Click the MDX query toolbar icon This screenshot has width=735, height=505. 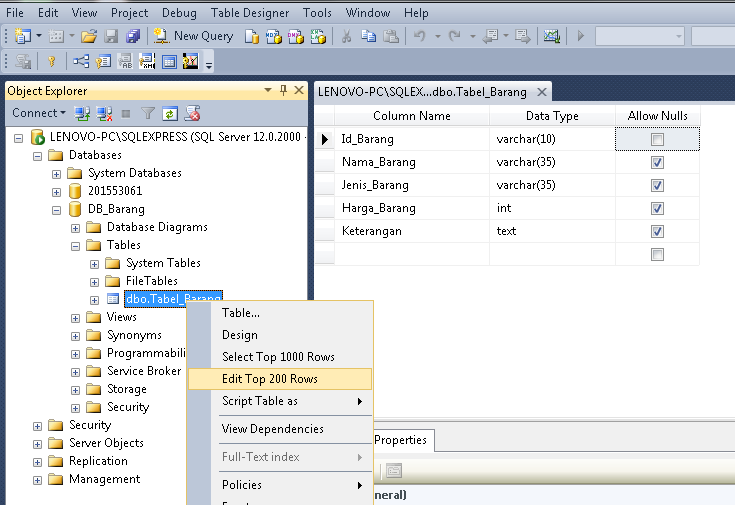(274, 36)
